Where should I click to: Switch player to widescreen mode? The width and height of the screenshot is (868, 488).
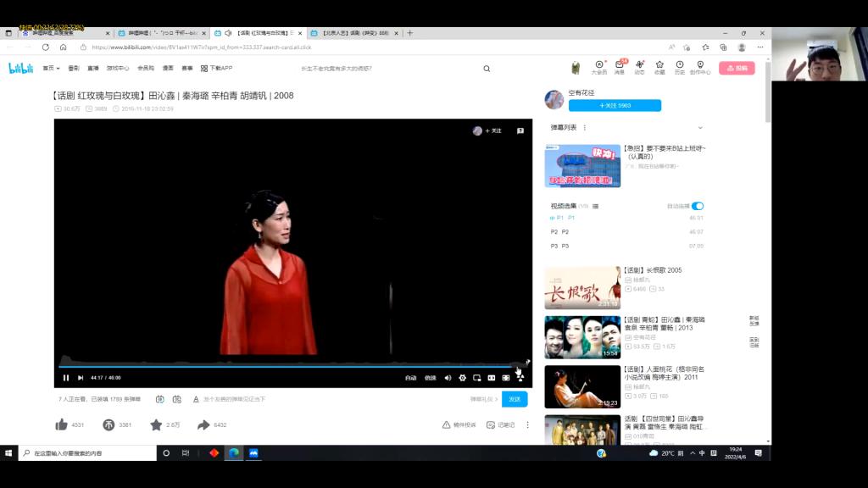tap(491, 378)
